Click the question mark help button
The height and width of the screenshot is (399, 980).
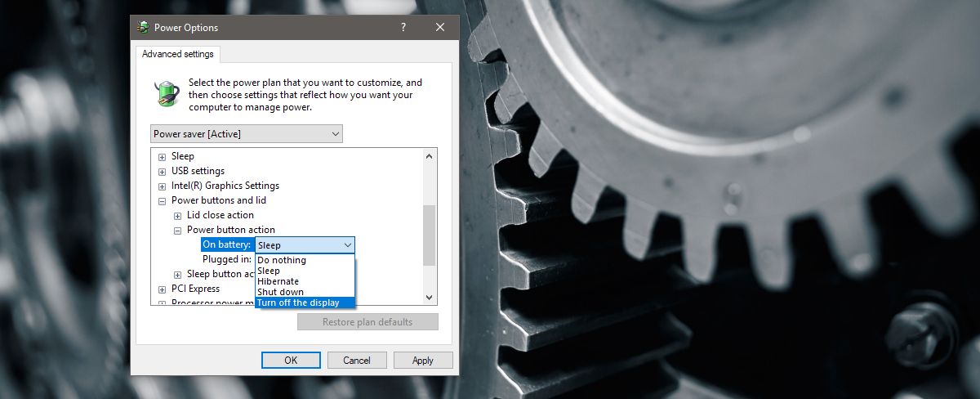(x=403, y=27)
